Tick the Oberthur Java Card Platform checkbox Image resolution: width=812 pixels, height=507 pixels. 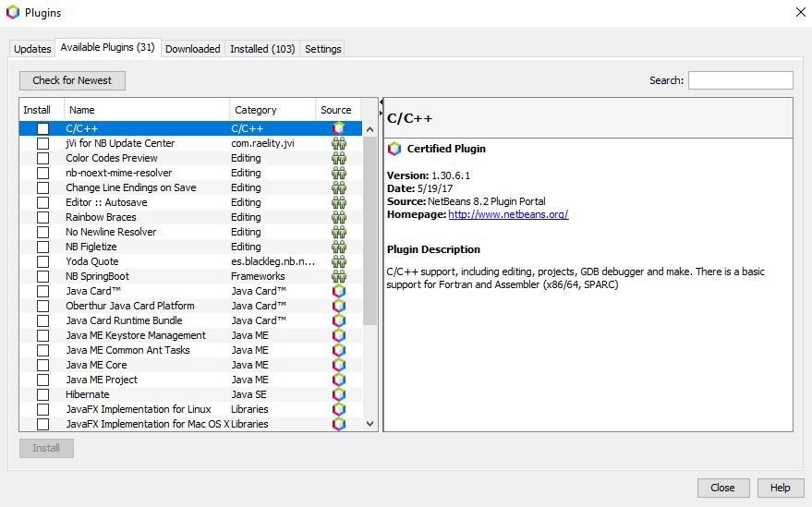click(43, 306)
